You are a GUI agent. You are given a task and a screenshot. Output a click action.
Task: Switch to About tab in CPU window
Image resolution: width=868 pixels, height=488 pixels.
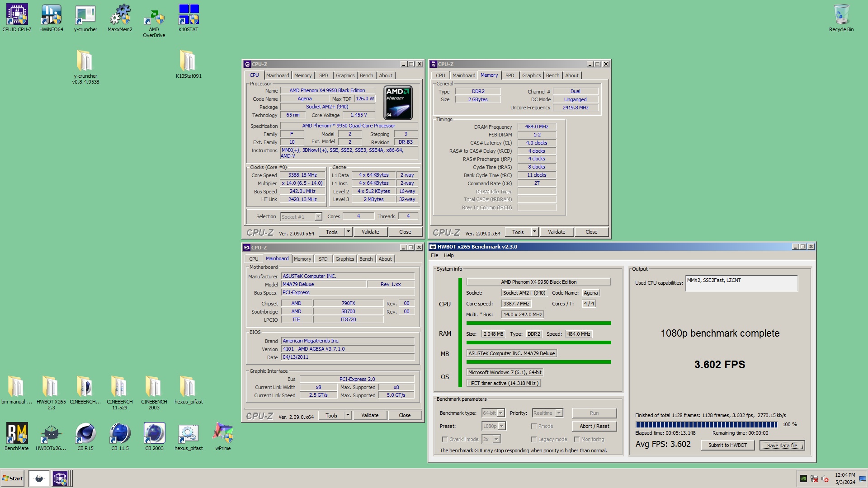386,75
